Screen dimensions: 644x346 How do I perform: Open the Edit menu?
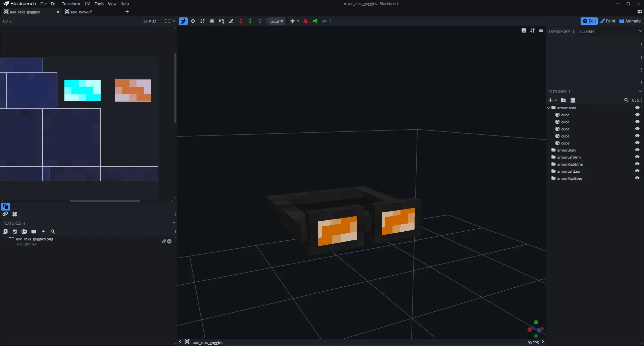click(54, 4)
